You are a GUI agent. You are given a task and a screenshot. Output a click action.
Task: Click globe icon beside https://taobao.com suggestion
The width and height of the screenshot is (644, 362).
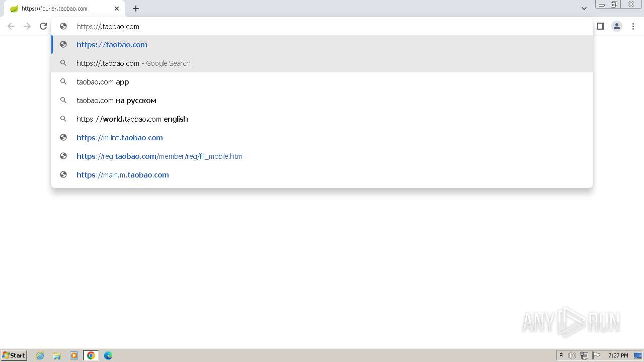click(63, 44)
